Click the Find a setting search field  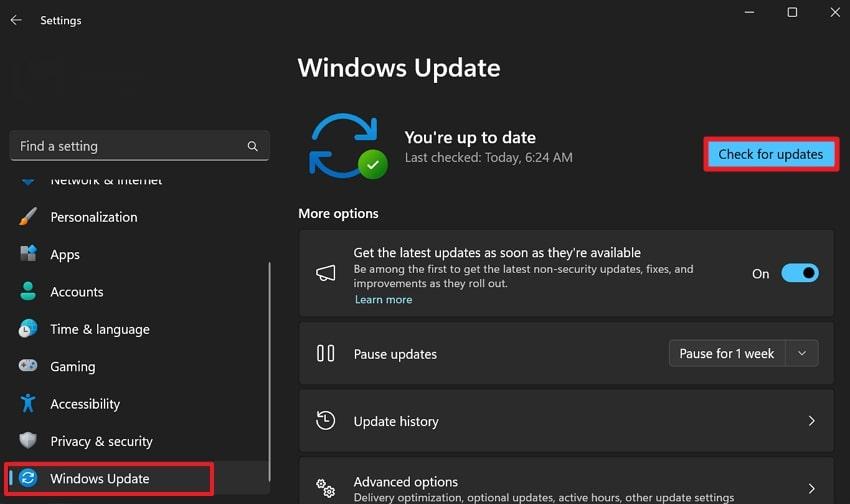(130, 146)
